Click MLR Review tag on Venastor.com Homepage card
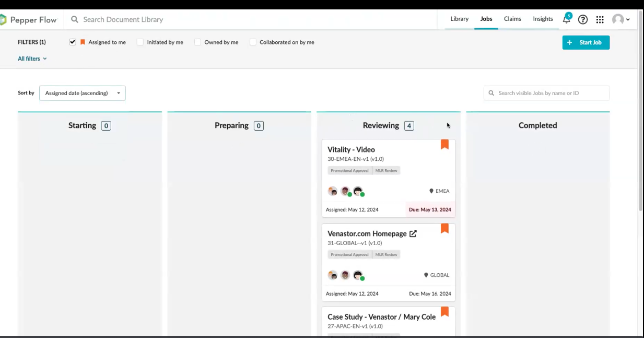Viewport: 644px width, 338px height. [387, 254]
